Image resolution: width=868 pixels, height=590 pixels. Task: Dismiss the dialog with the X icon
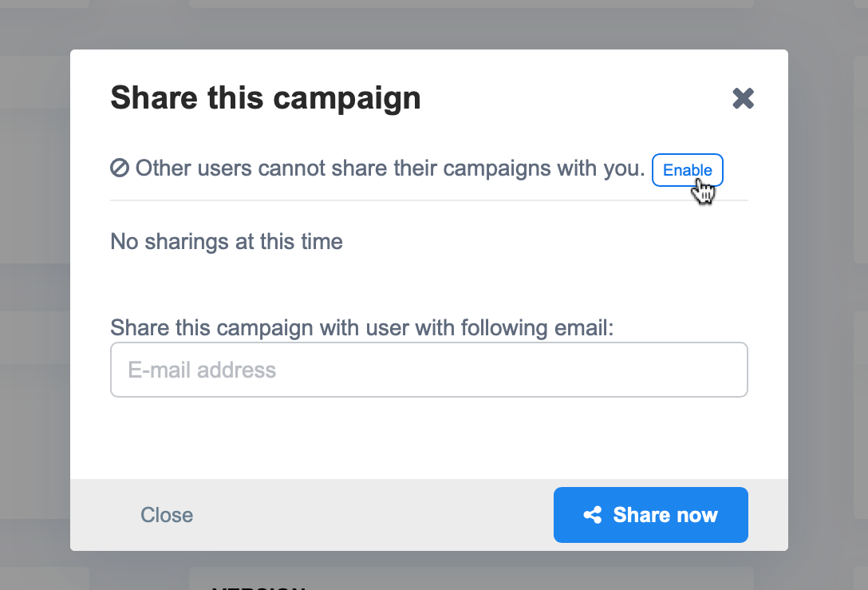click(x=743, y=99)
